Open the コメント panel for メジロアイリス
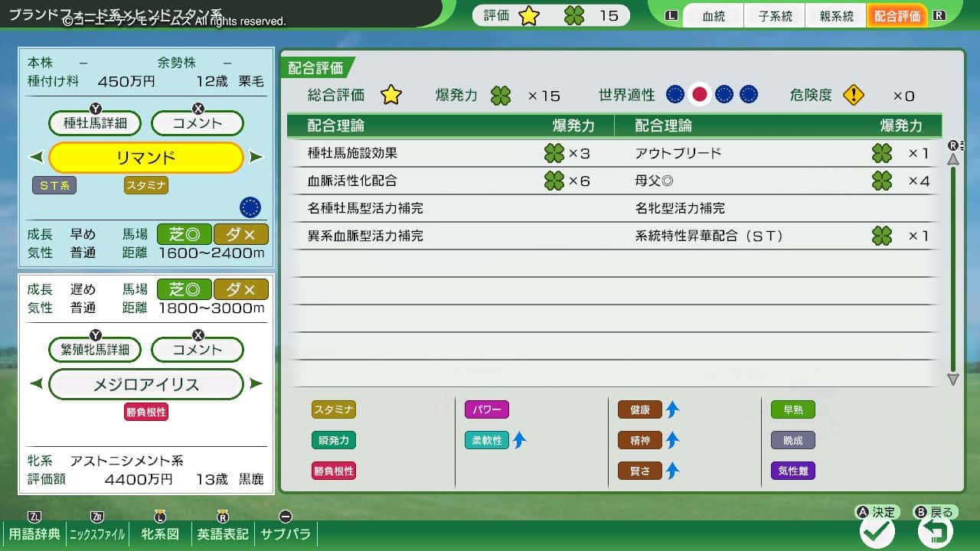Viewport: 980px width, 551px height. point(197,349)
